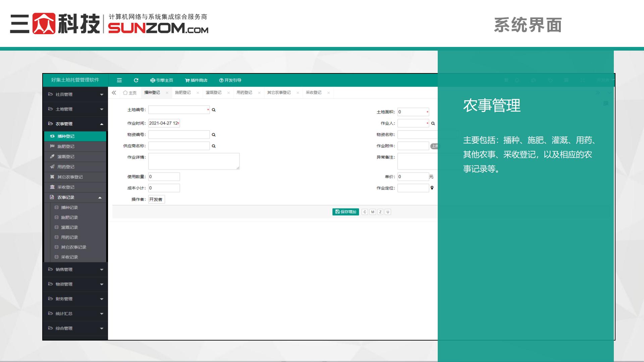Click the sidebar toggle icon in toolbar
Screen dimensions: 644x362
click(x=119, y=80)
